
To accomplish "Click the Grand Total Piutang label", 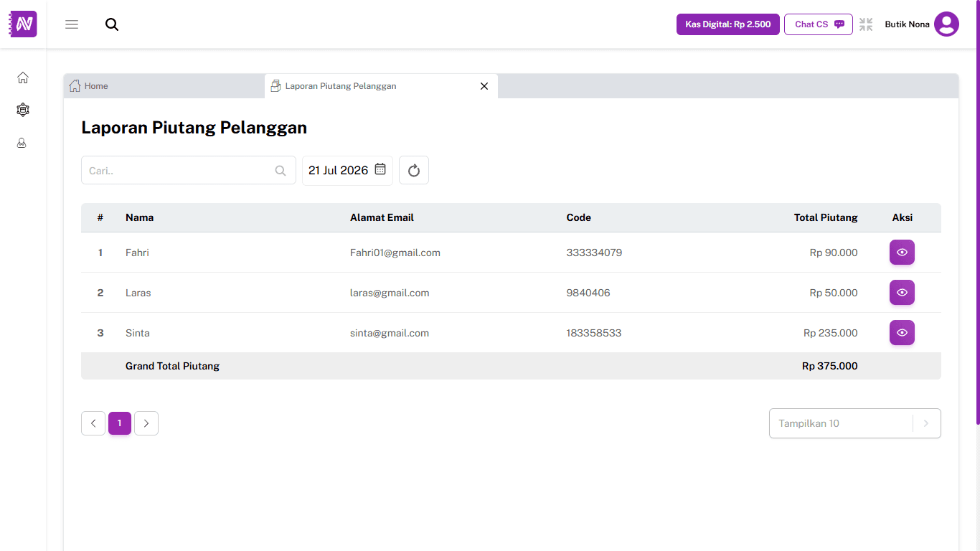I will tap(172, 366).
